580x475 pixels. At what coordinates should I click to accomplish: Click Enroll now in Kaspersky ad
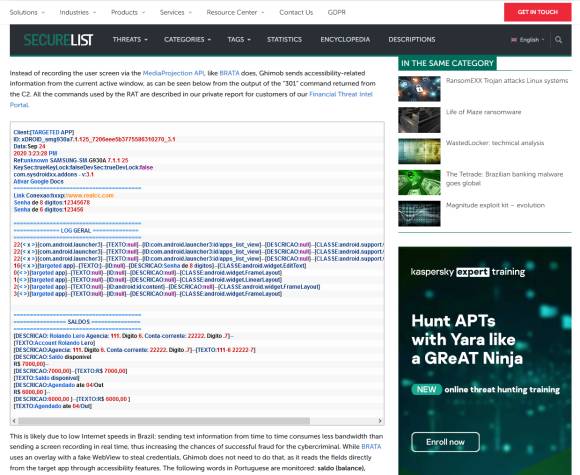click(x=445, y=442)
